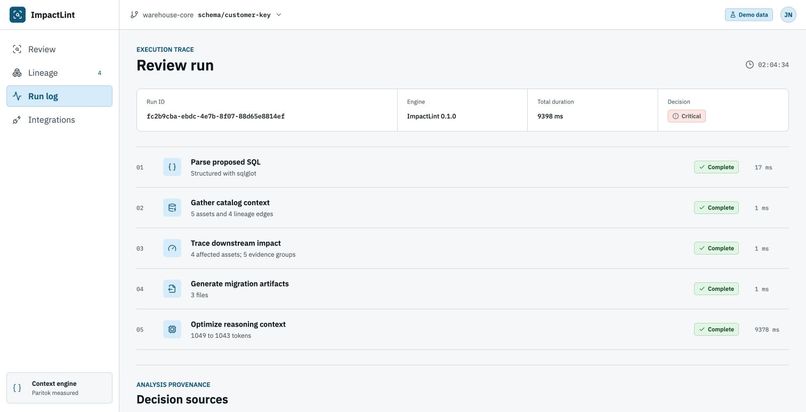The image size is (806, 412).
Task: Click the EXECUTION TRACE label
Action: (x=165, y=50)
